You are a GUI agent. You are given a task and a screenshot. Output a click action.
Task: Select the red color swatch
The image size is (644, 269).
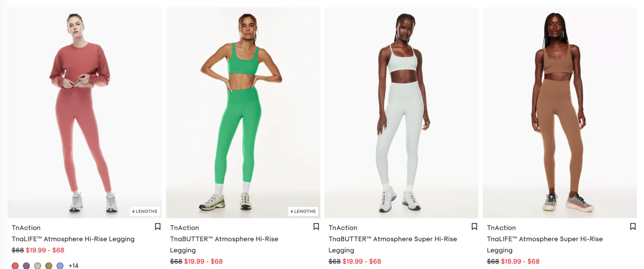(15, 265)
